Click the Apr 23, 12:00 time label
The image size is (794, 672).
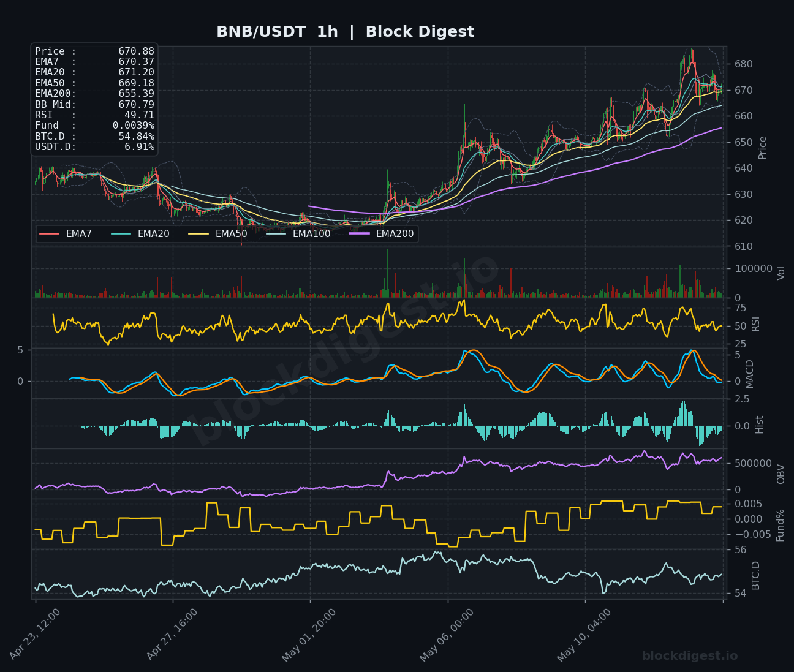pos(35,635)
